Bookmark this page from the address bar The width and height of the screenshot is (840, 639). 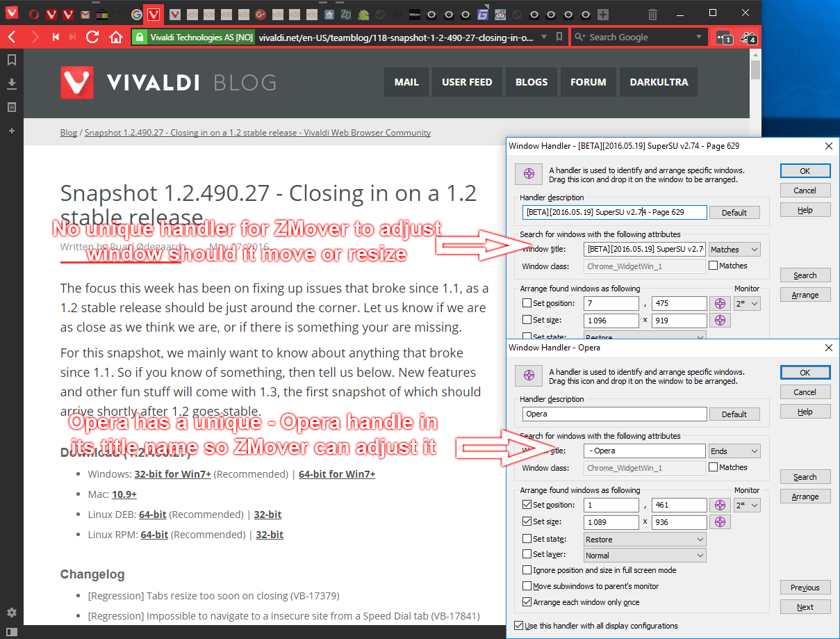559,37
